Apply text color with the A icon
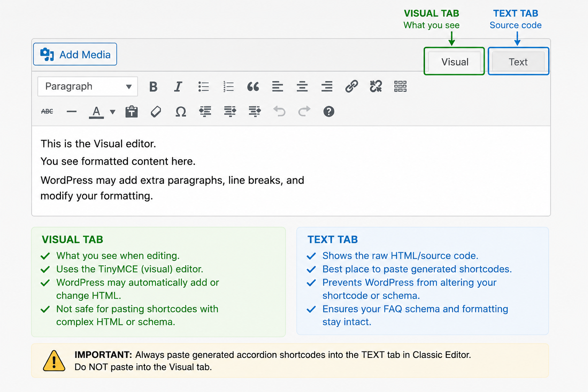Viewport: 588px width, 392px height. [x=96, y=112]
